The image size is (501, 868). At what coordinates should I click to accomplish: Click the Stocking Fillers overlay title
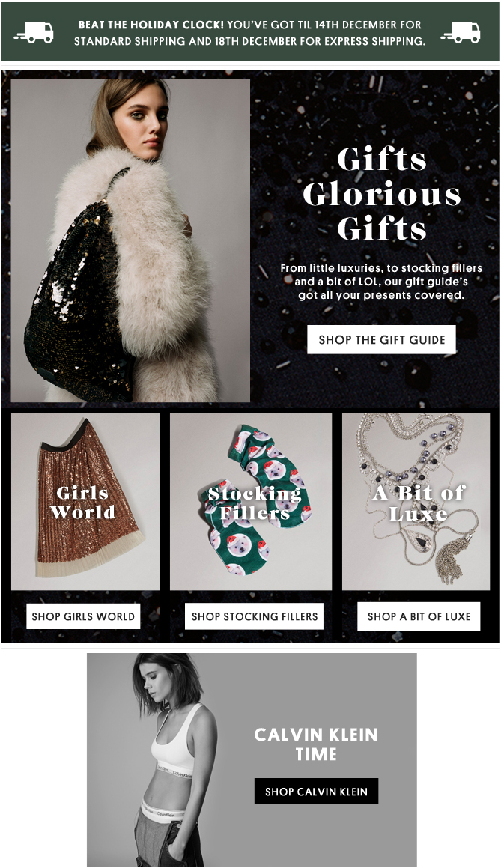point(254,503)
